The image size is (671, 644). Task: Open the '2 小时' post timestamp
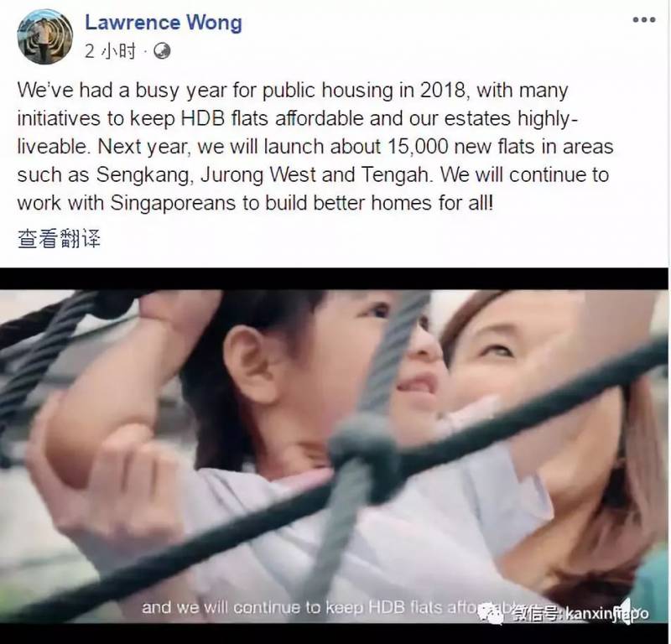[110, 52]
